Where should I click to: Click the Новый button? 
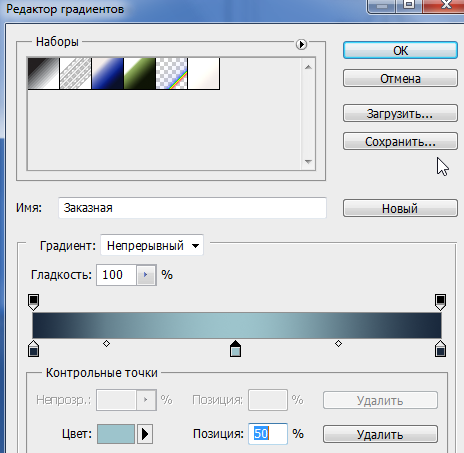[400, 208]
